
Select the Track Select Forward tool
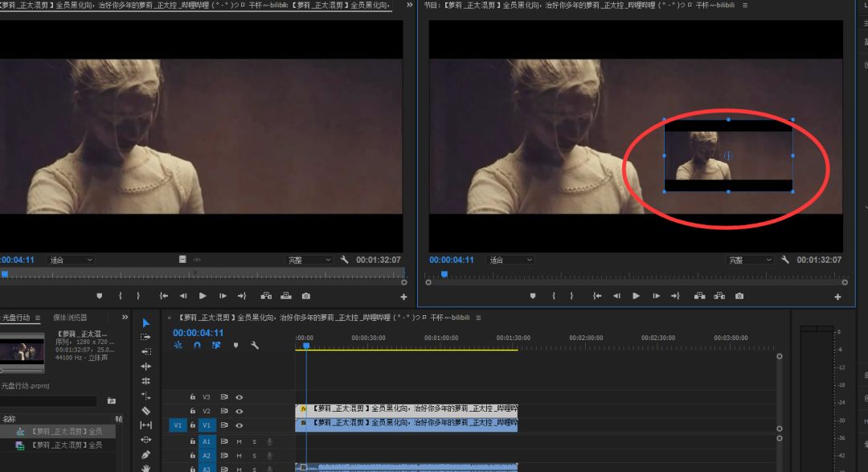145,337
